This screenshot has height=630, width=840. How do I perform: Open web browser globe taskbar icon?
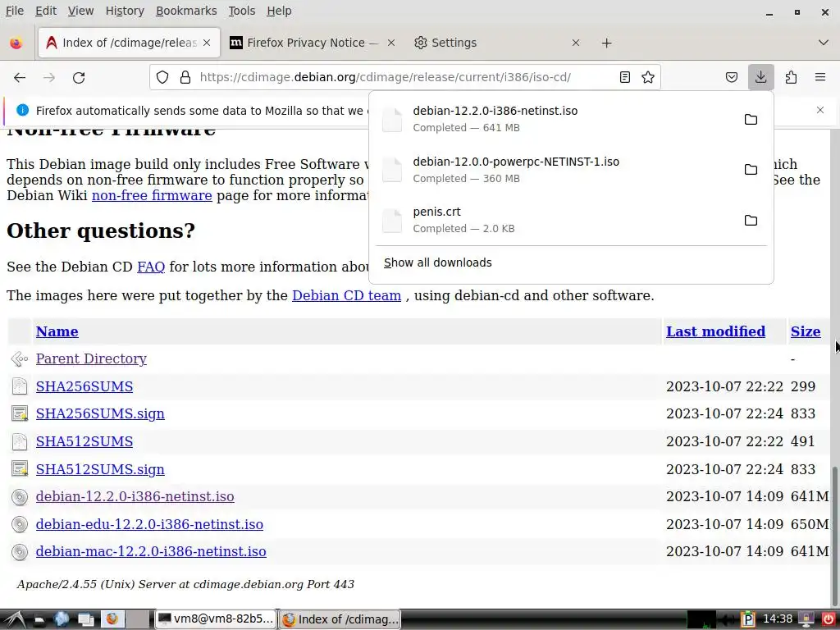pyautogui.click(x=62, y=619)
